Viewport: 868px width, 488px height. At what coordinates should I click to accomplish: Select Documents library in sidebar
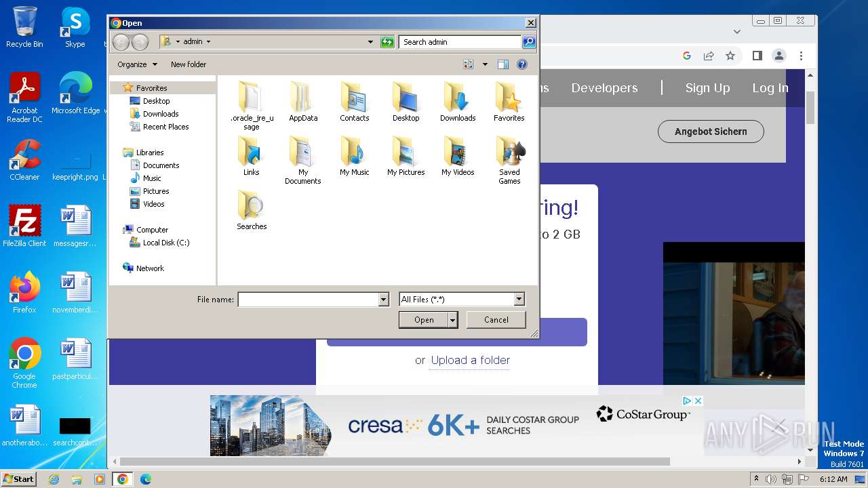(x=161, y=165)
